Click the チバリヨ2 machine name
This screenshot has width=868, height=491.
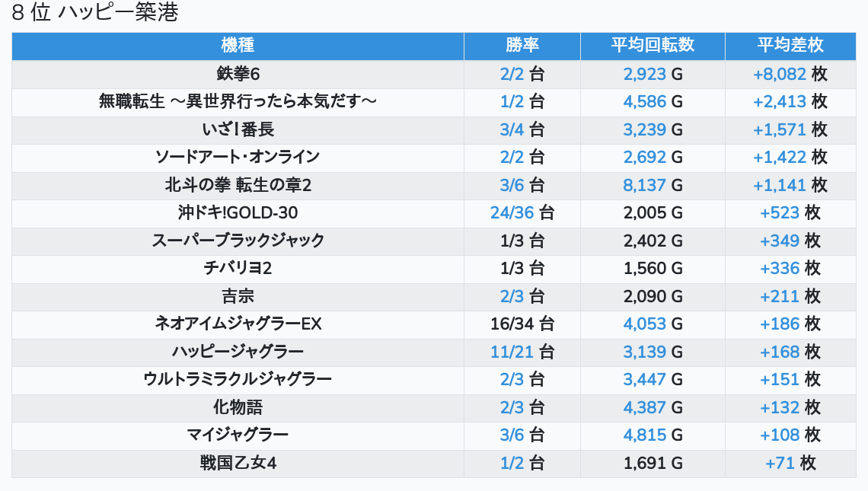(x=238, y=268)
